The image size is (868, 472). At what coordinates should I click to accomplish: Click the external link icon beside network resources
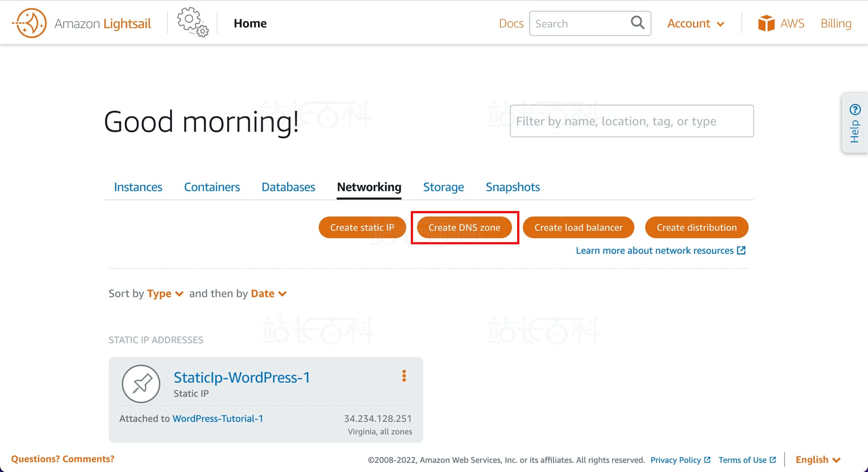click(741, 250)
